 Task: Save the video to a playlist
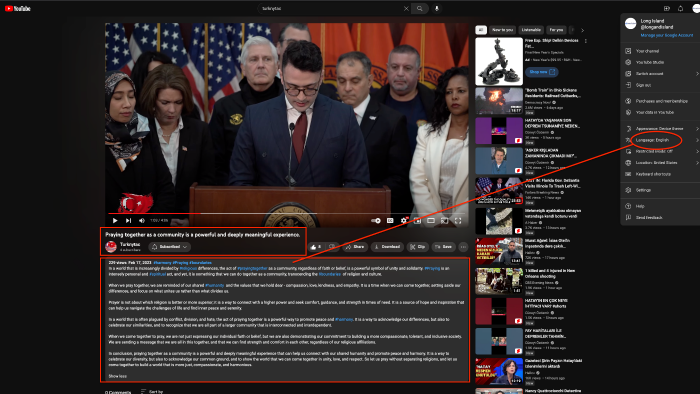[443, 247]
